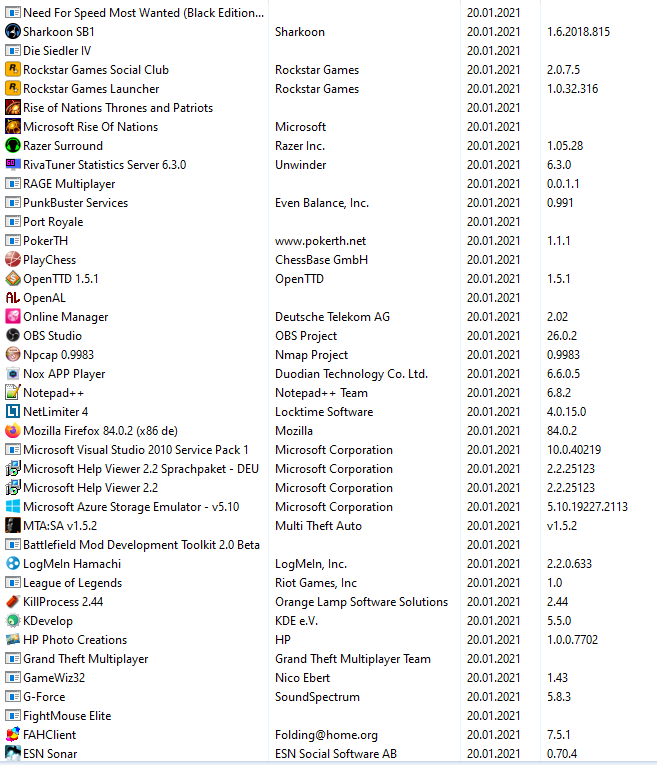Click the RivaTuner Statistics Server icon

(x=13, y=165)
